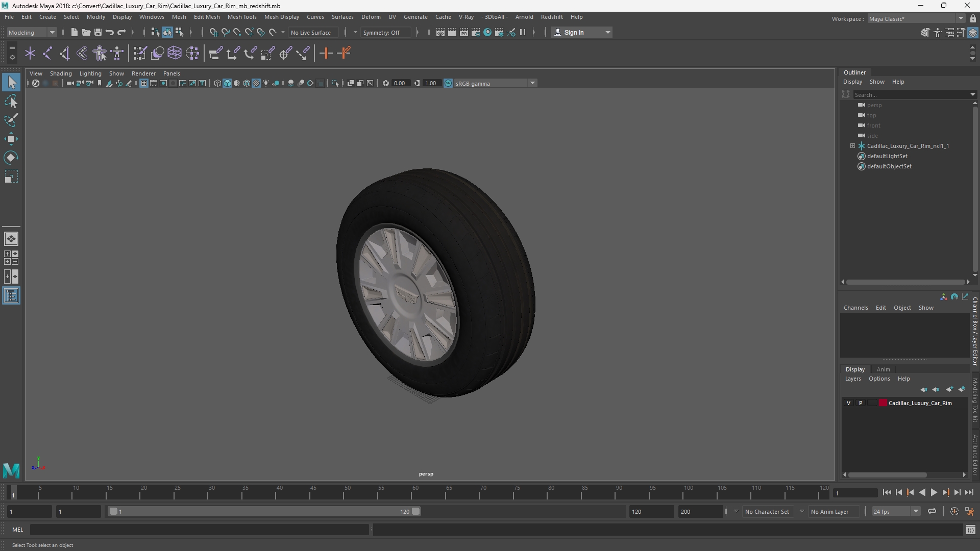Toggle the layer playback P box
Screen dimensions: 980x551
[861, 403]
